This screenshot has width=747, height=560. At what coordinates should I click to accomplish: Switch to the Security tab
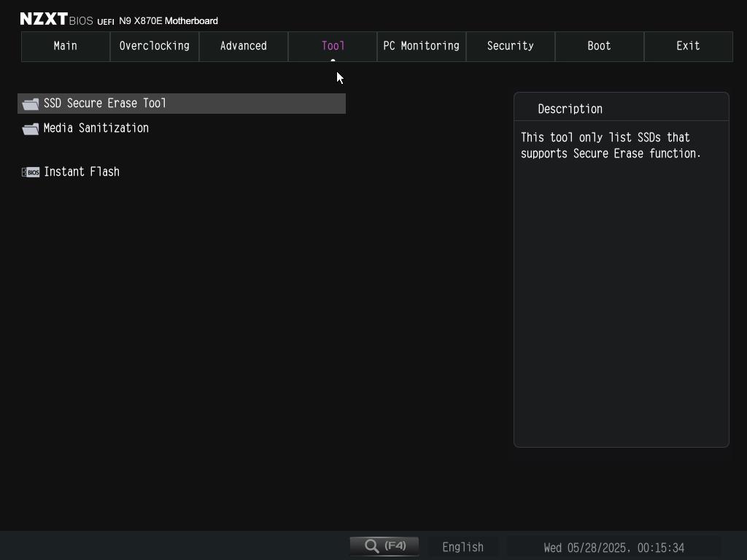point(511,46)
